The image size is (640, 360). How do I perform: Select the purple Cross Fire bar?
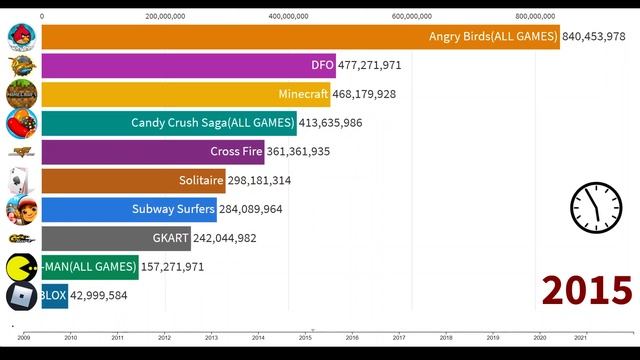pos(153,152)
